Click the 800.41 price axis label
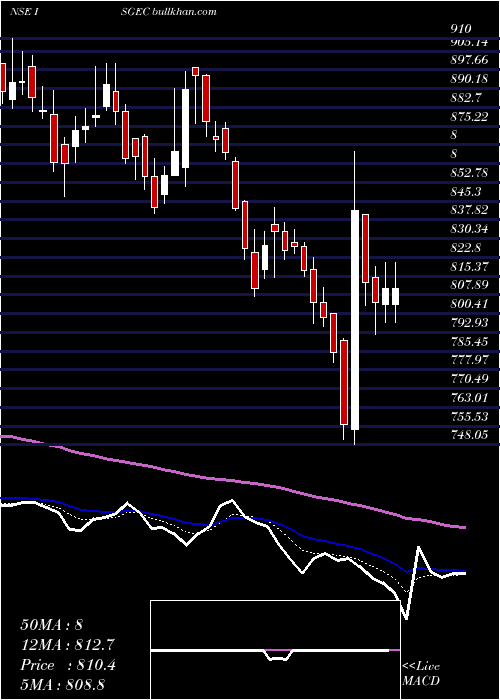Screen dimensions: 500x700 coord(471,304)
